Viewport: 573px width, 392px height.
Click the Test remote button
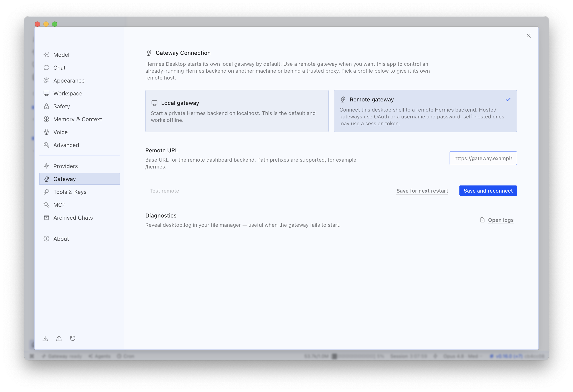tap(164, 191)
